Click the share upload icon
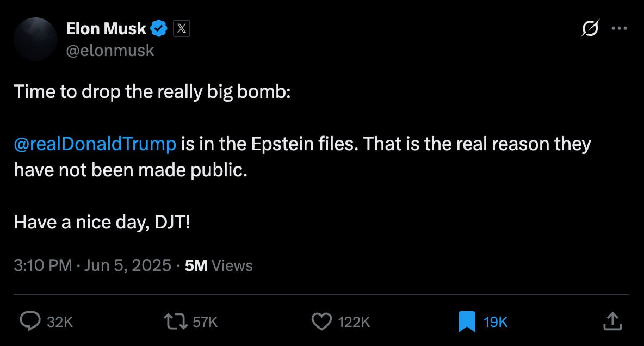The height and width of the screenshot is (346, 644). pyautogui.click(x=612, y=321)
